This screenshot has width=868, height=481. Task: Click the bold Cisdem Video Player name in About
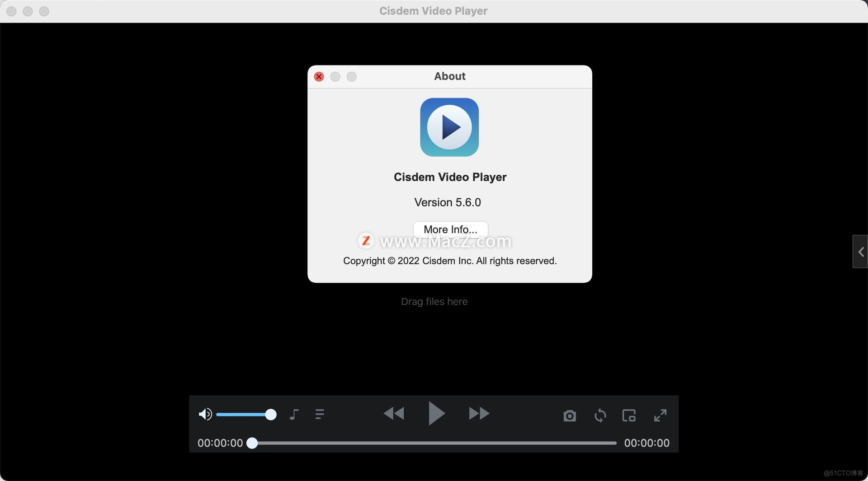tap(450, 177)
